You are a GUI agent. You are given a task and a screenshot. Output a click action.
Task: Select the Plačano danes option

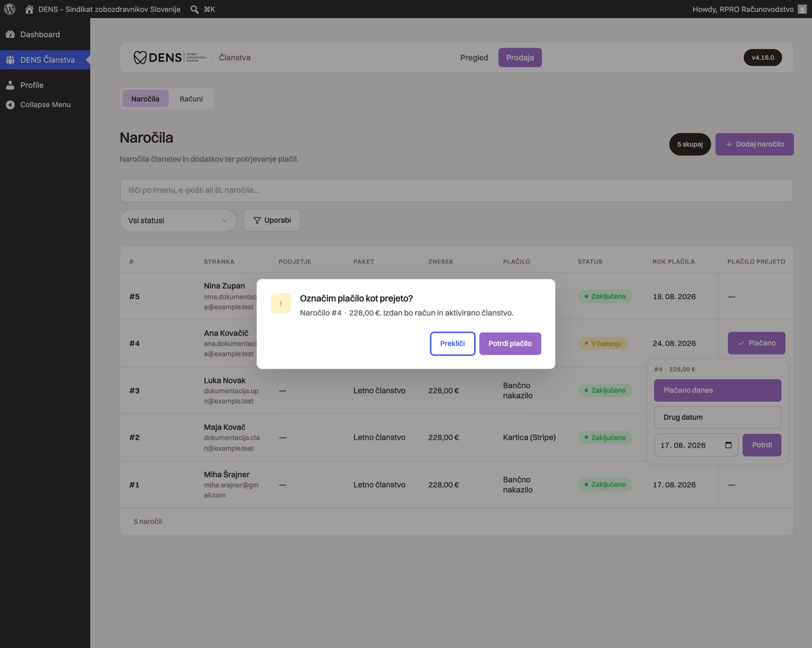point(718,390)
